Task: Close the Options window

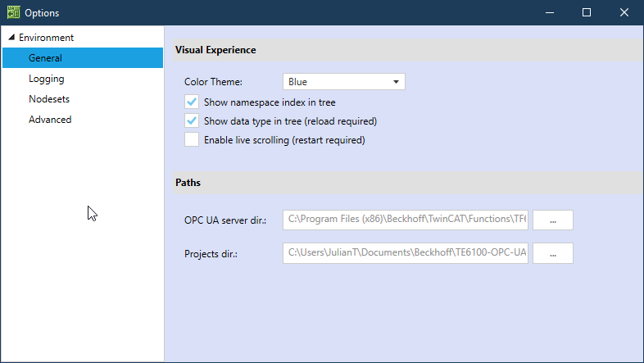Action: [x=624, y=13]
